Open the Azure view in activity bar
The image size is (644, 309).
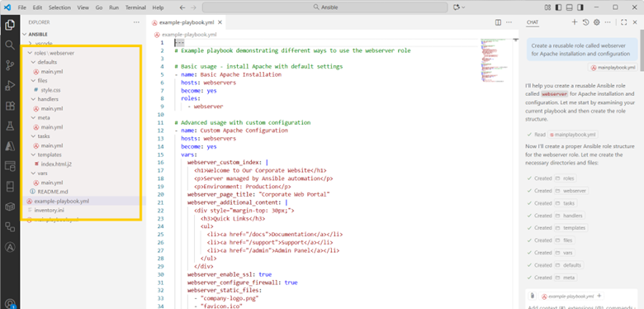pyautogui.click(x=10, y=146)
